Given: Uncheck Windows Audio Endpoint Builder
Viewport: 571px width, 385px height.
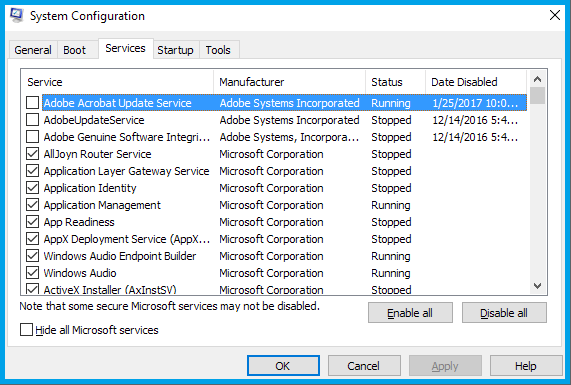Looking at the screenshot, I should (32, 256).
